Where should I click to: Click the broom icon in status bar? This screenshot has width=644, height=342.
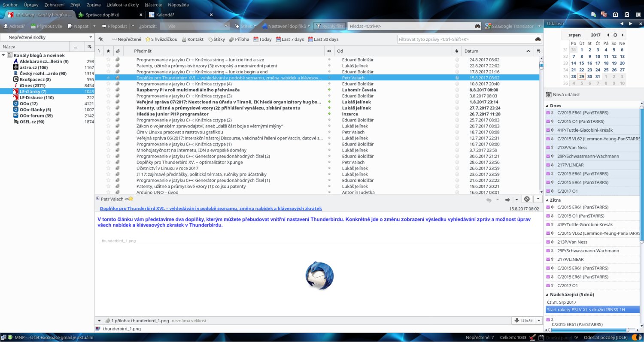(532, 337)
